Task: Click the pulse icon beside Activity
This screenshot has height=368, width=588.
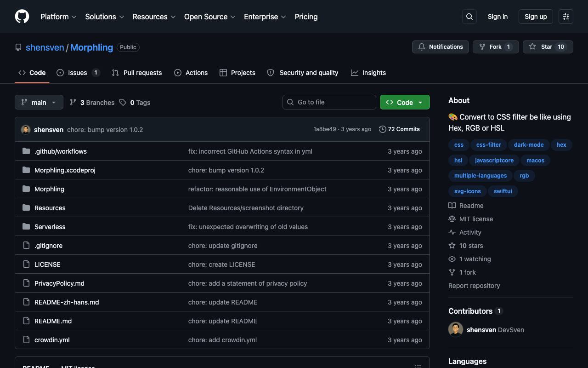Action: [x=452, y=232]
